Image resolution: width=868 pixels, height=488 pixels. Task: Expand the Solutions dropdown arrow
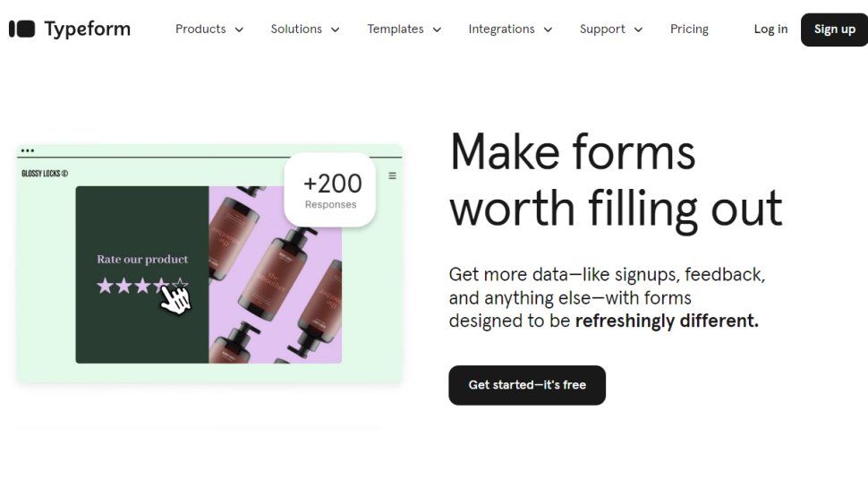pyautogui.click(x=335, y=30)
